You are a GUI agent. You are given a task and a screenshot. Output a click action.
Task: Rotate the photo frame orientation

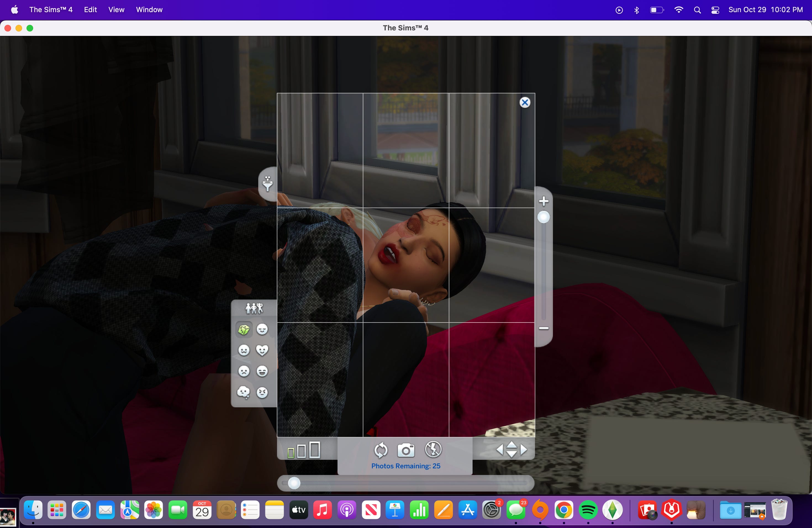[381, 450]
